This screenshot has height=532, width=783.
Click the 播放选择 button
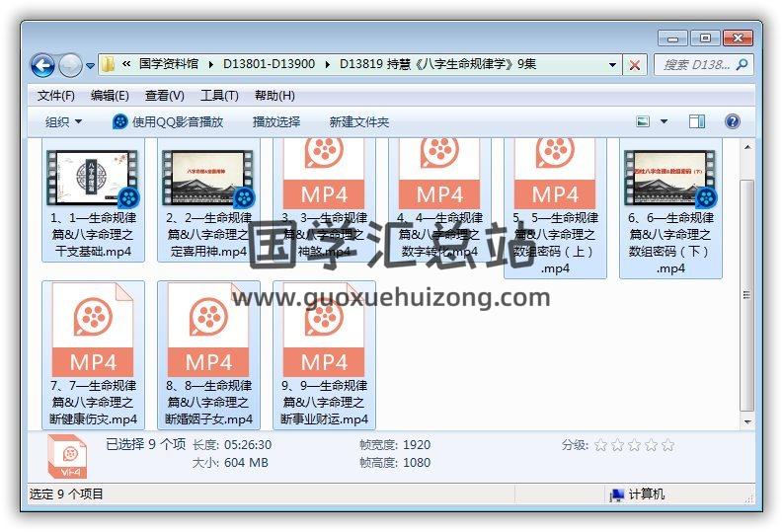click(x=276, y=121)
